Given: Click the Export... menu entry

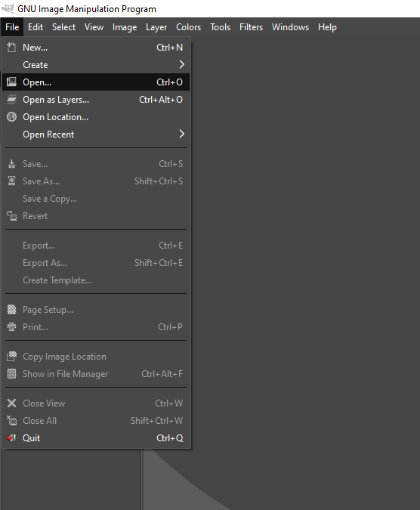Looking at the screenshot, I should pos(96,246).
